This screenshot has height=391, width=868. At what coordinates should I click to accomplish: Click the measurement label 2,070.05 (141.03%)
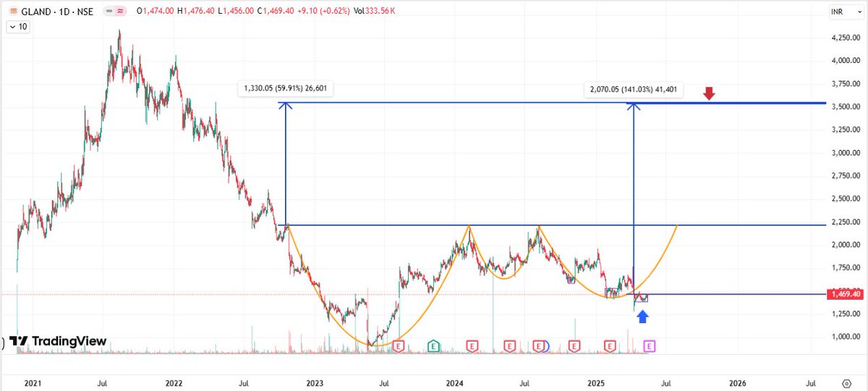click(x=634, y=90)
